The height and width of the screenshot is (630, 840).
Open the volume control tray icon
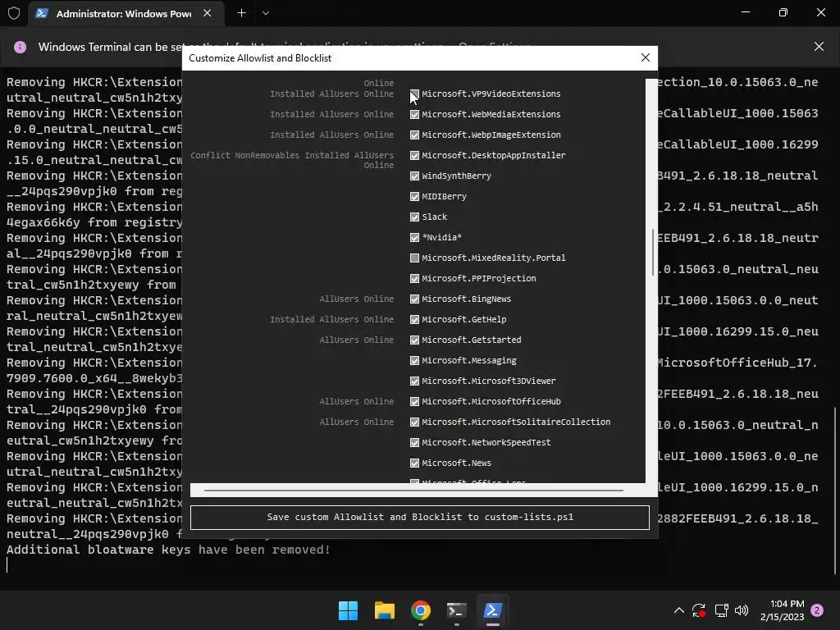point(742,610)
